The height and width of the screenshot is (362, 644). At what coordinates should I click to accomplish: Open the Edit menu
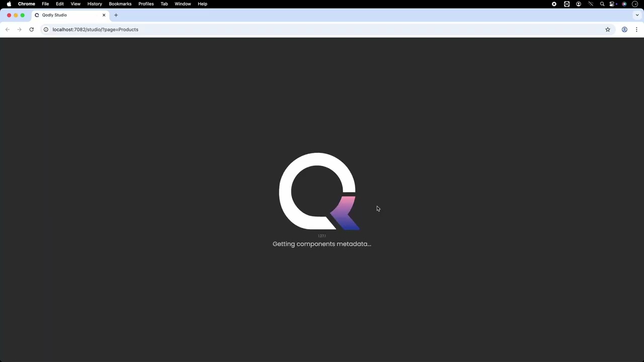[60, 4]
